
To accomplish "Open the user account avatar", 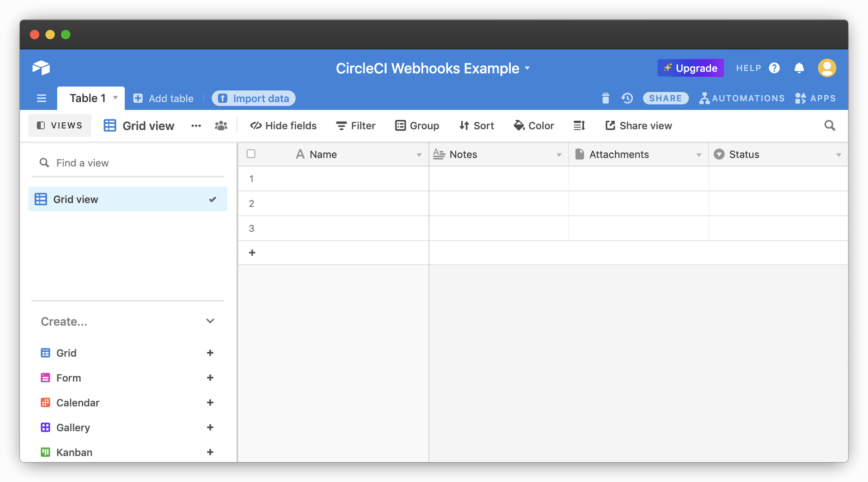I will click(x=827, y=68).
